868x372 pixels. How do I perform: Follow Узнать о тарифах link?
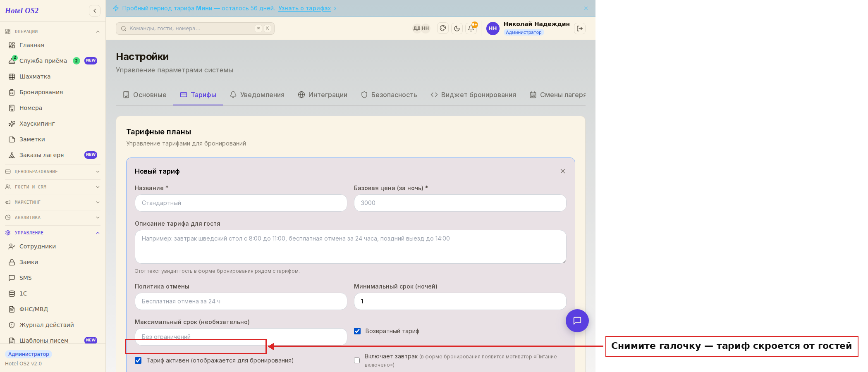(304, 8)
